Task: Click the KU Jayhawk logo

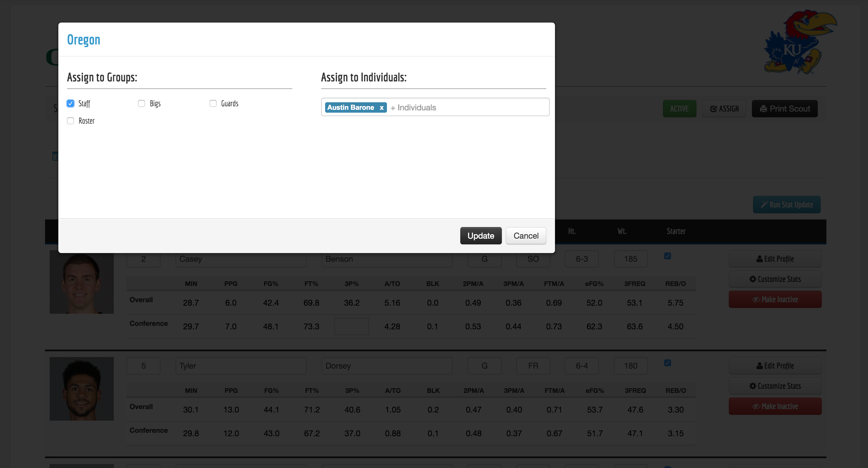Action: coord(799,42)
